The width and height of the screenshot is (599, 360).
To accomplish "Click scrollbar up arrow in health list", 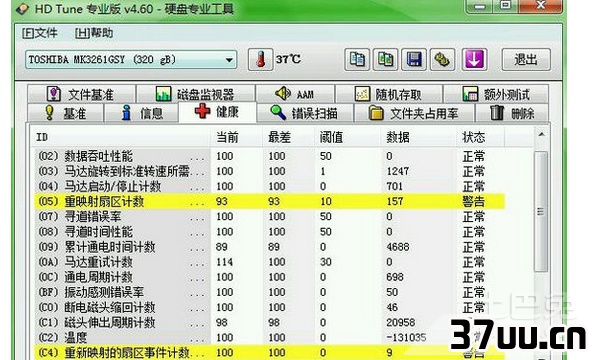I will (541, 135).
